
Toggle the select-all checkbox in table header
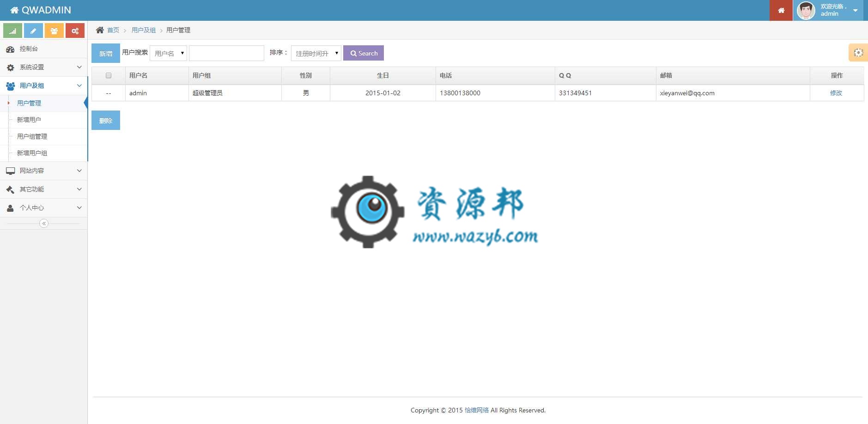click(109, 75)
